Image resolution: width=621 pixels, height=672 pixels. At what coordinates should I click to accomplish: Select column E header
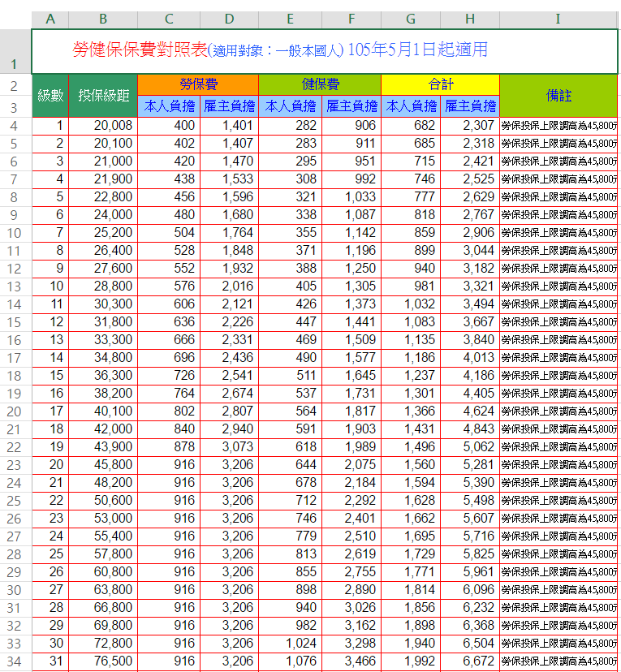(290, 19)
